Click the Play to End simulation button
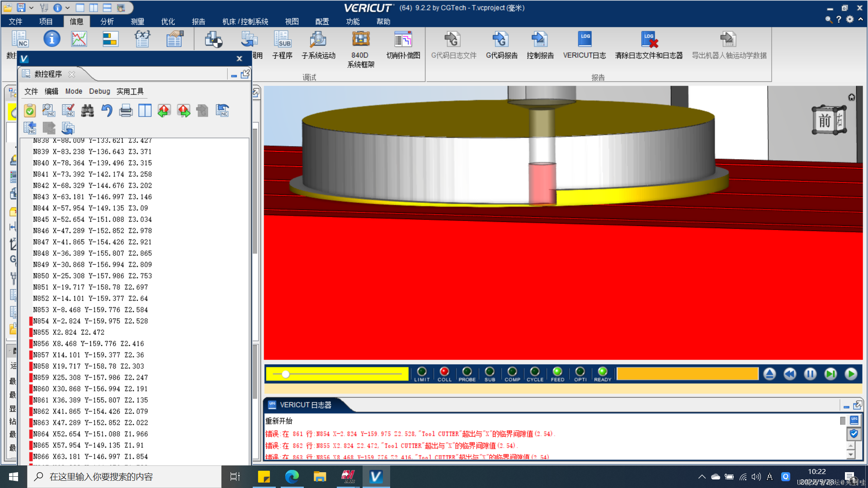 [851, 374]
